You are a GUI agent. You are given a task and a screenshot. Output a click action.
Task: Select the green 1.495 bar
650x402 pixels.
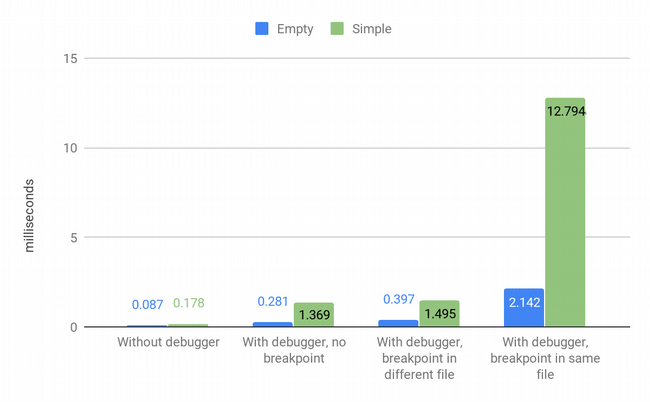click(439, 313)
